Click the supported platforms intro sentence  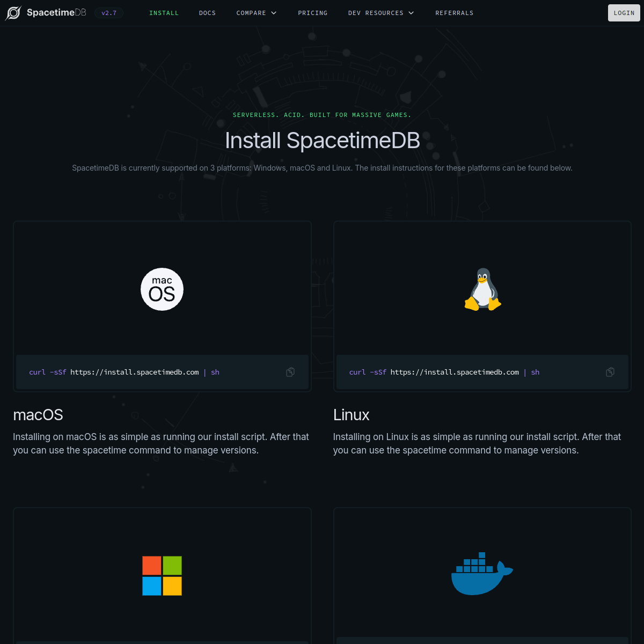tap(322, 168)
